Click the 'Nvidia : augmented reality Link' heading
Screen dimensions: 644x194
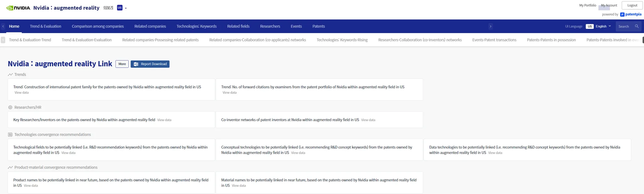60,64
